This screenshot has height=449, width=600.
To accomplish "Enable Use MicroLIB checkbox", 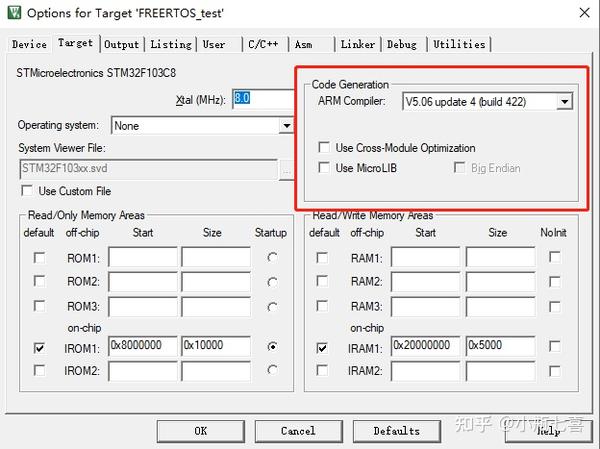I will point(324,168).
